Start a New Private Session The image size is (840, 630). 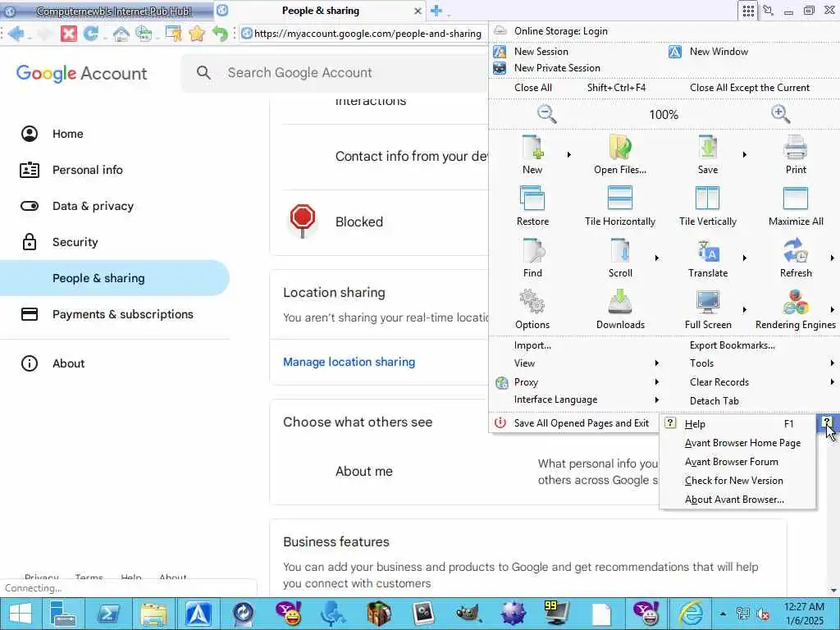click(x=557, y=68)
